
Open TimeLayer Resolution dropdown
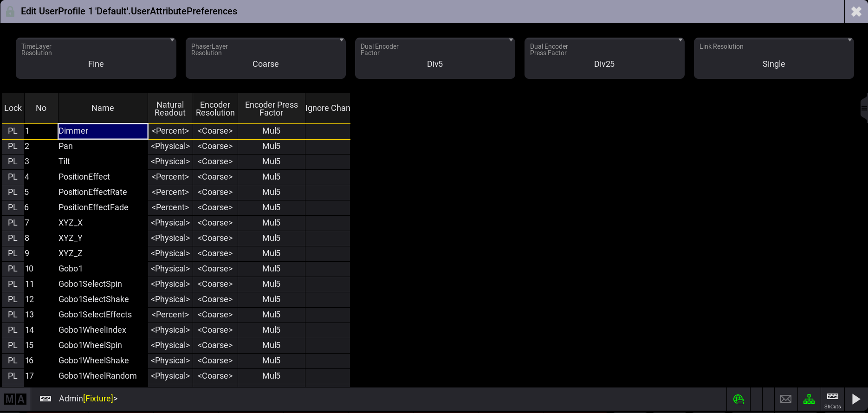point(96,58)
